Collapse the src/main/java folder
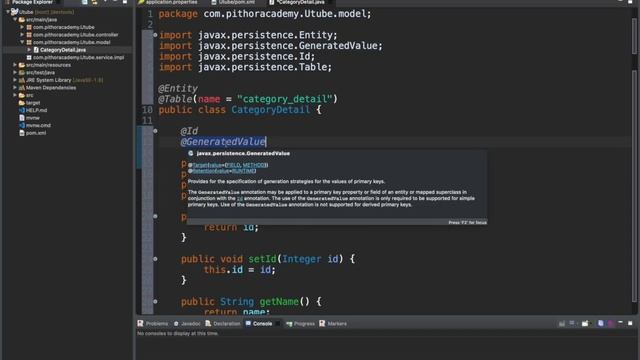The height and width of the screenshot is (360, 640). click(x=15, y=20)
